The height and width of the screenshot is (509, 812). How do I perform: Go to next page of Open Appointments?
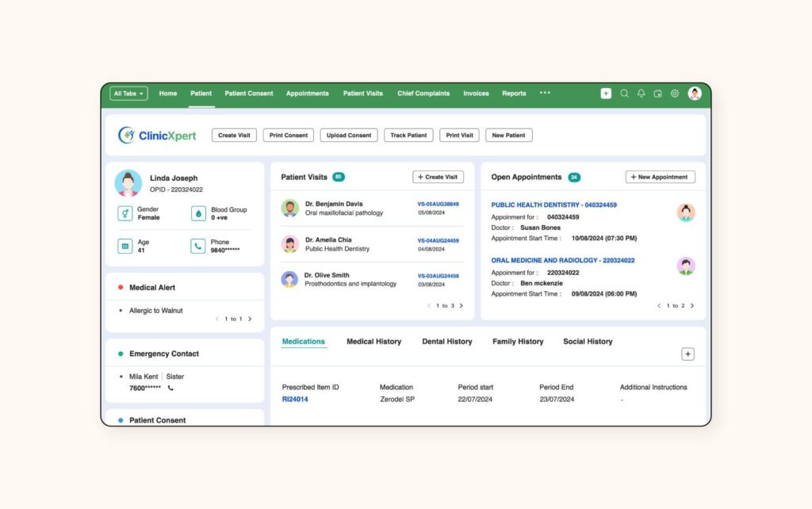coord(691,305)
